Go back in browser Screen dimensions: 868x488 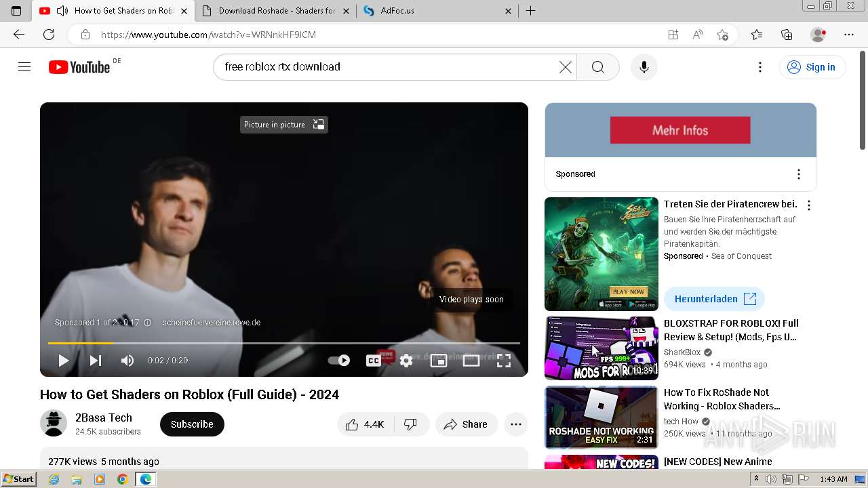coord(19,35)
